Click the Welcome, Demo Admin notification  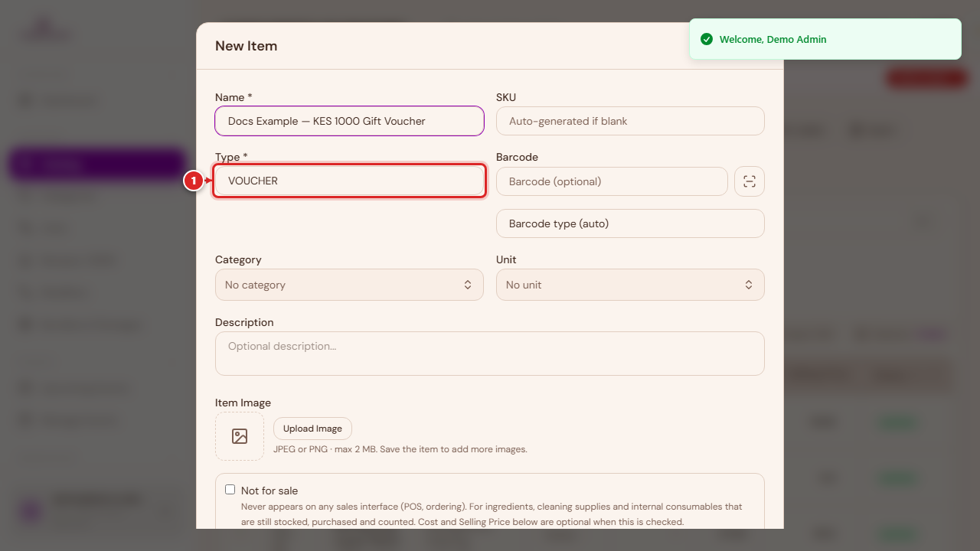coord(825,39)
